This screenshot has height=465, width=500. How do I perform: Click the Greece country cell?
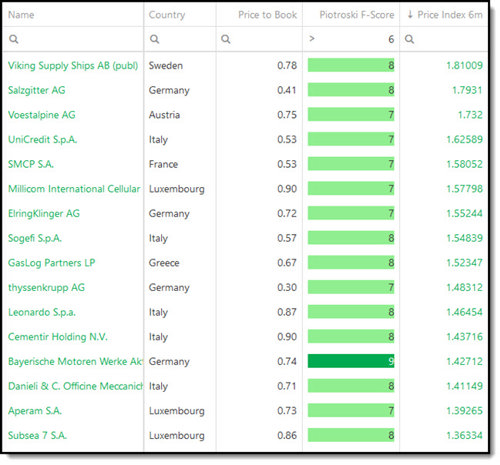click(164, 263)
